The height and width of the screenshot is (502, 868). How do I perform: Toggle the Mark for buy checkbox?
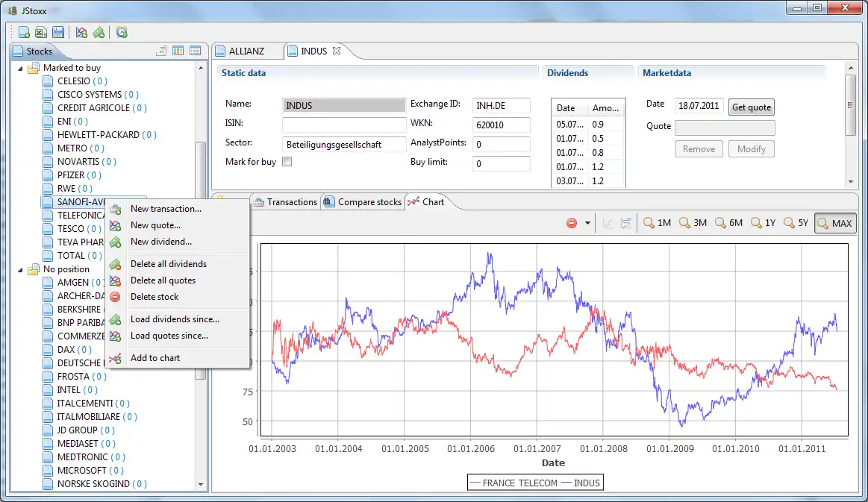[x=287, y=162]
